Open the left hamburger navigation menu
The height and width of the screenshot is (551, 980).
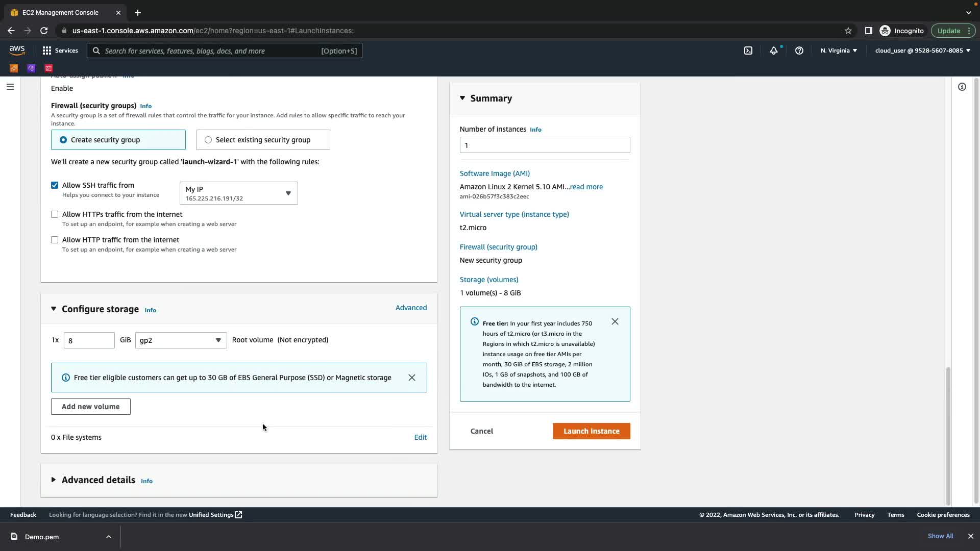tap(10, 87)
